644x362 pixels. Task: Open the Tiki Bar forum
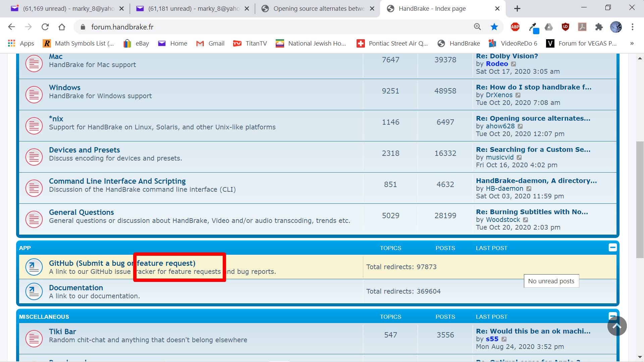(62, 331)
